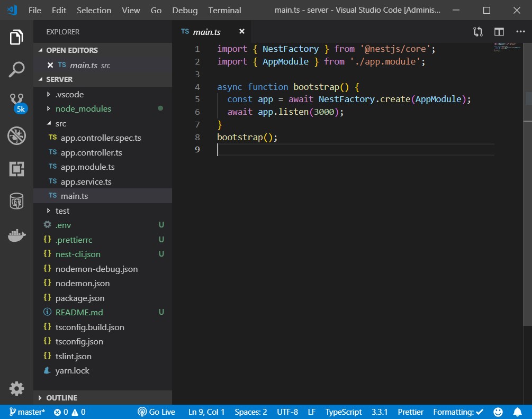Open nodemon.json file

(103, 284)
